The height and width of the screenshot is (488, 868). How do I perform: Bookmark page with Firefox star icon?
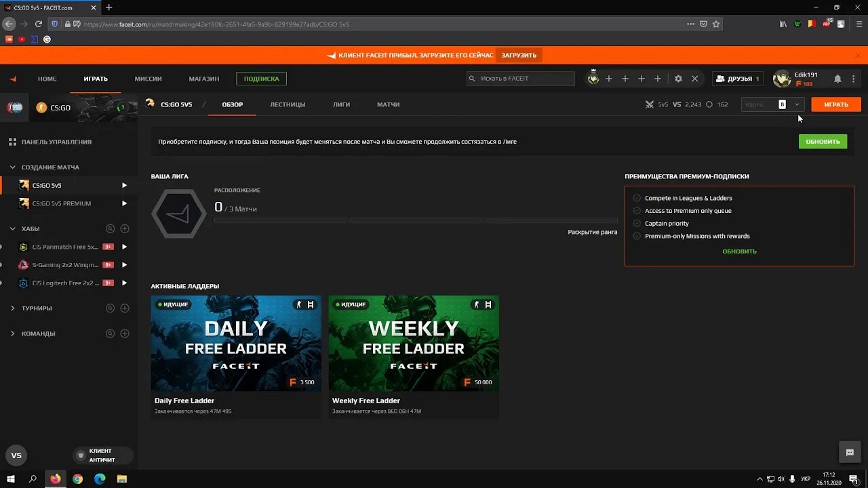[x=716, y=24]
